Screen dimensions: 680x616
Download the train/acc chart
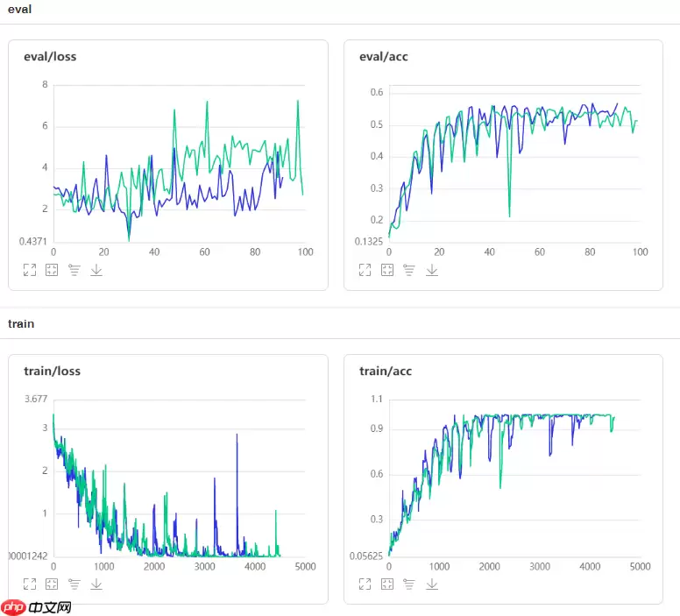point(432,584)
